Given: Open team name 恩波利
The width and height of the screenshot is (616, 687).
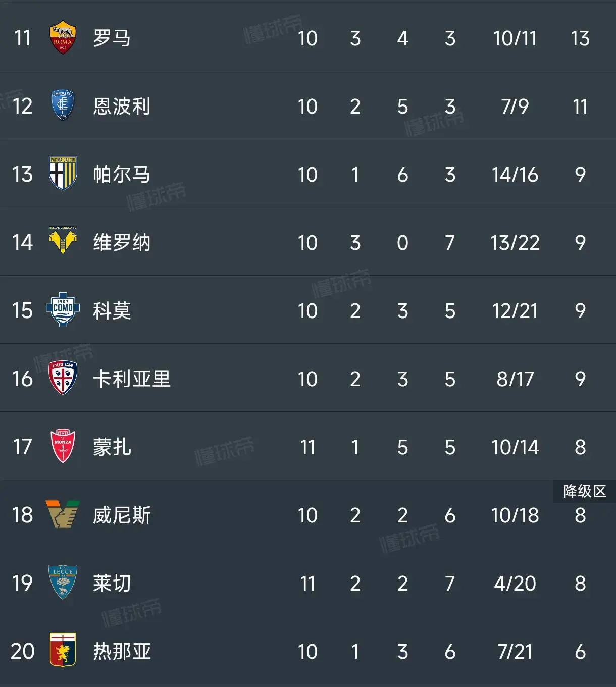Looking at the screenshot, I should click(122, 106).
